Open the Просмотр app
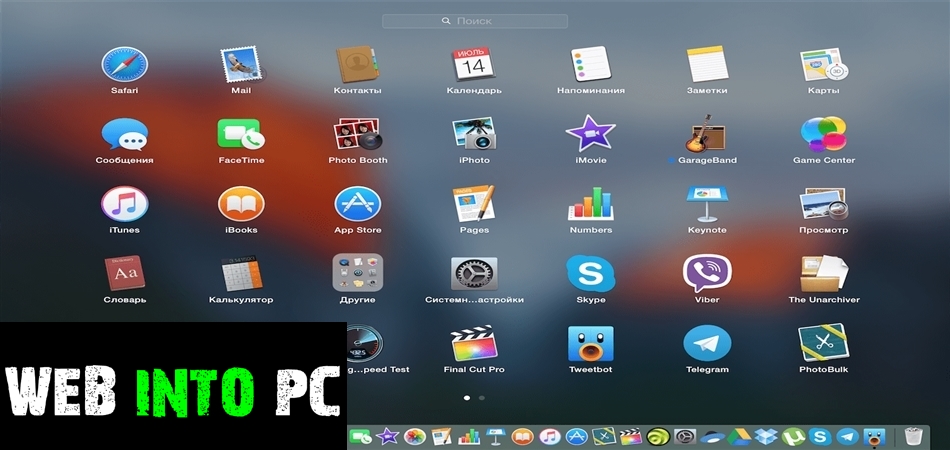950x450 pixels. tap(823, 203)
